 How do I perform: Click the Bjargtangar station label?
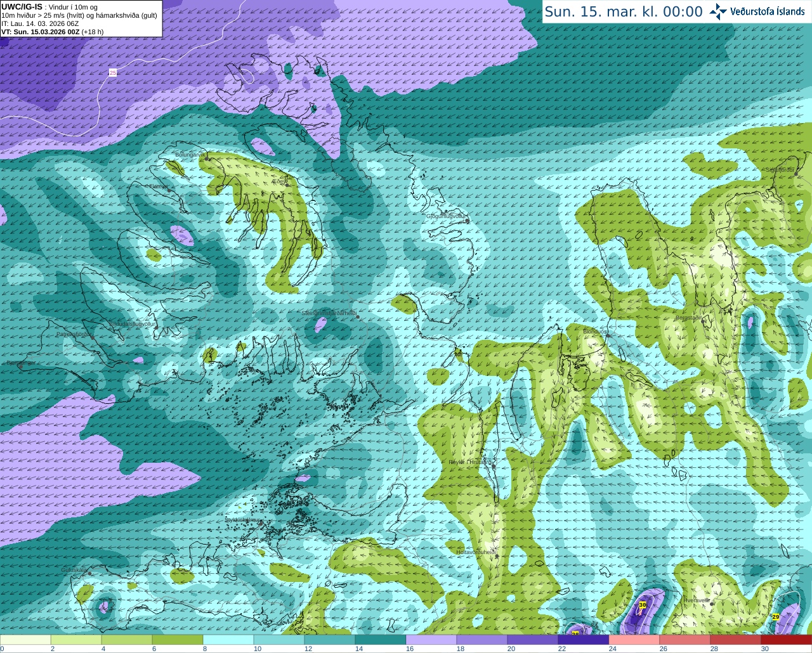click(x=21, y=363)
